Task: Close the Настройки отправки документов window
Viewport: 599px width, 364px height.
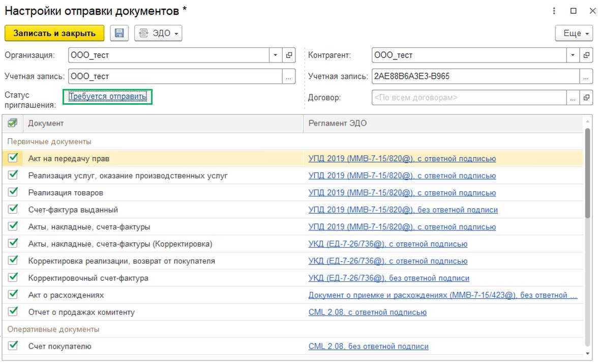Action: (592, 11)
